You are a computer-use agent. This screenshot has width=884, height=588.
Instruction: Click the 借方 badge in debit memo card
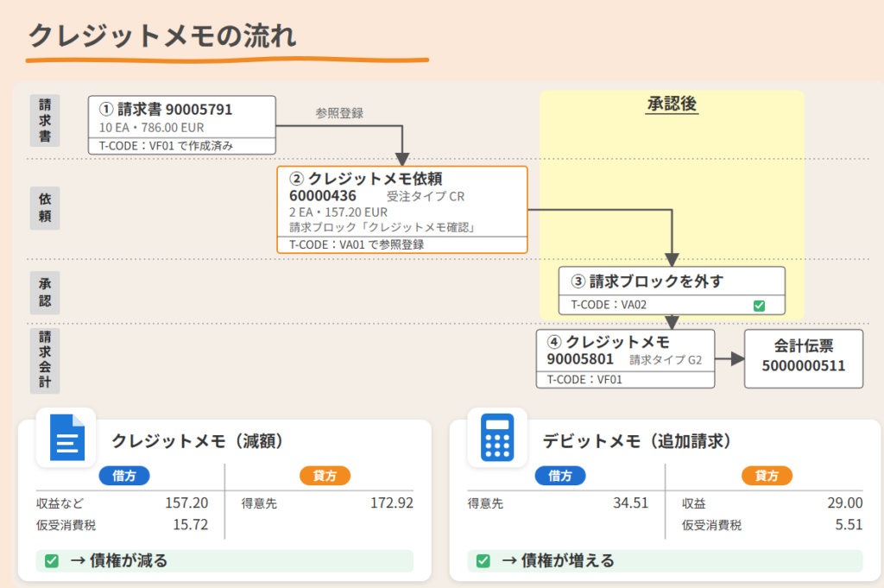[x=559, y=476]
